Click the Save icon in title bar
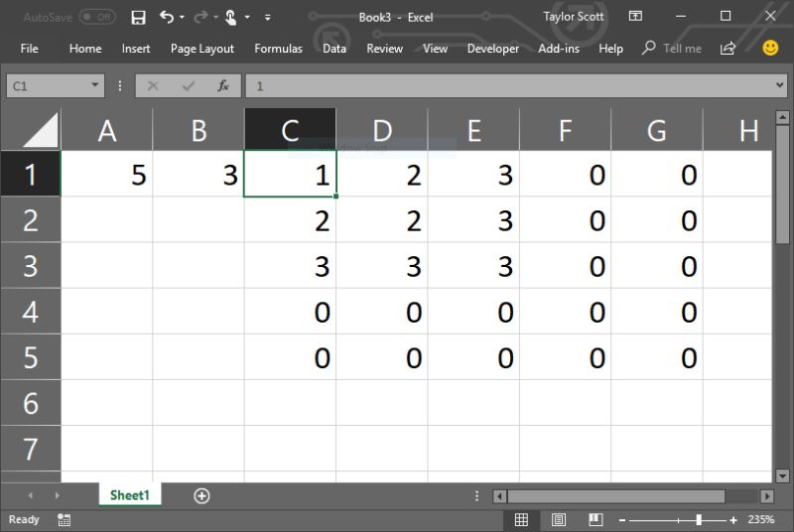Viewport: 794px width, 532px height. click(x=138, y=18)
